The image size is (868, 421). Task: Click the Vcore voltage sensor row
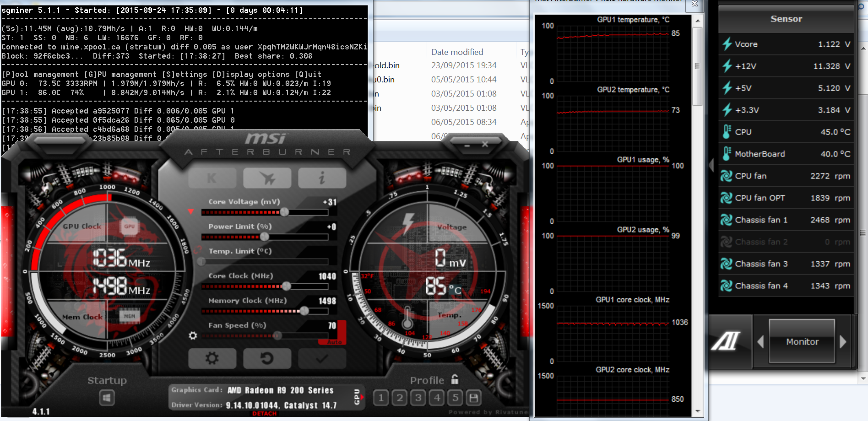pos(786,44)
